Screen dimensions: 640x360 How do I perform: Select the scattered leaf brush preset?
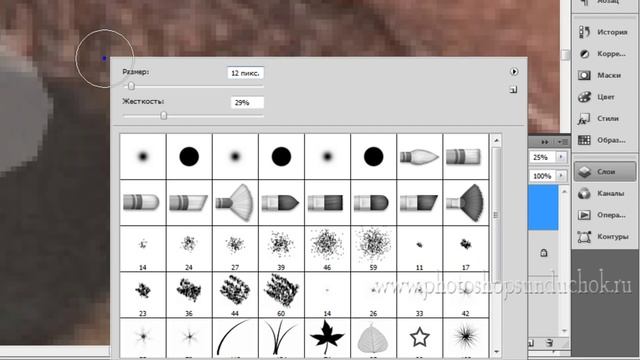click(373, 338)
